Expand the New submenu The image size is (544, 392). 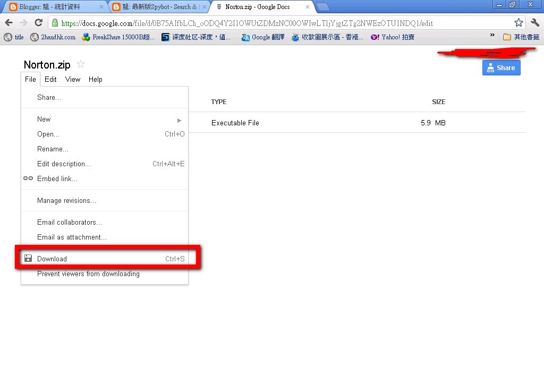pyautogui.click(x=105, y=120)
